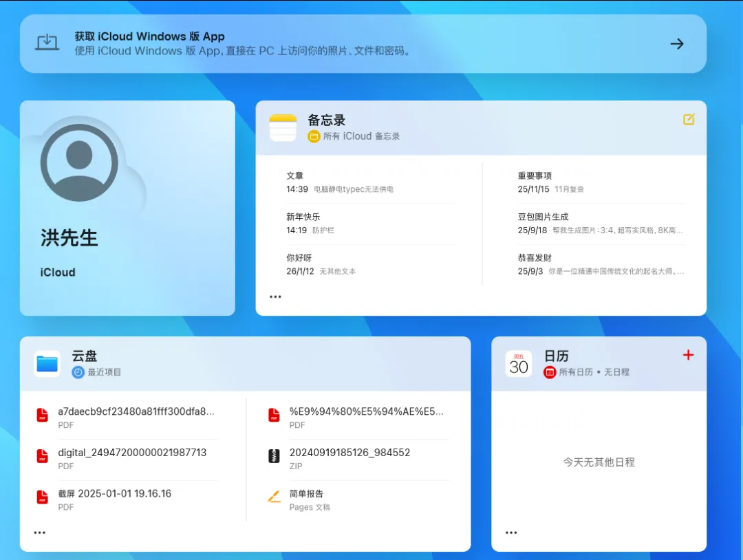
Task: Click the clock icon beside 最近项目
Action: tap(78, 372)
